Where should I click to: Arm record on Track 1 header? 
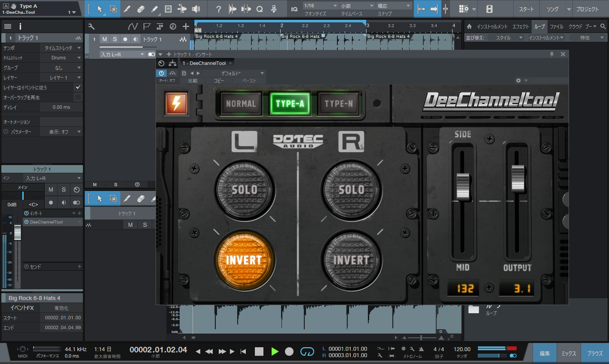click(125, 39)
